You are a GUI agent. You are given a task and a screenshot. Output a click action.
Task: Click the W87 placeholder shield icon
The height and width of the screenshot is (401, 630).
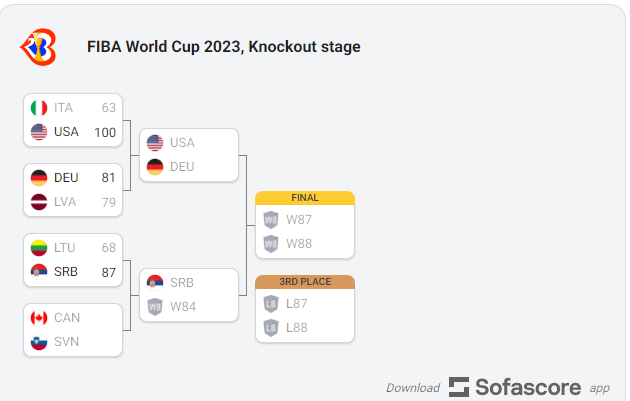[x=271, y=219]
